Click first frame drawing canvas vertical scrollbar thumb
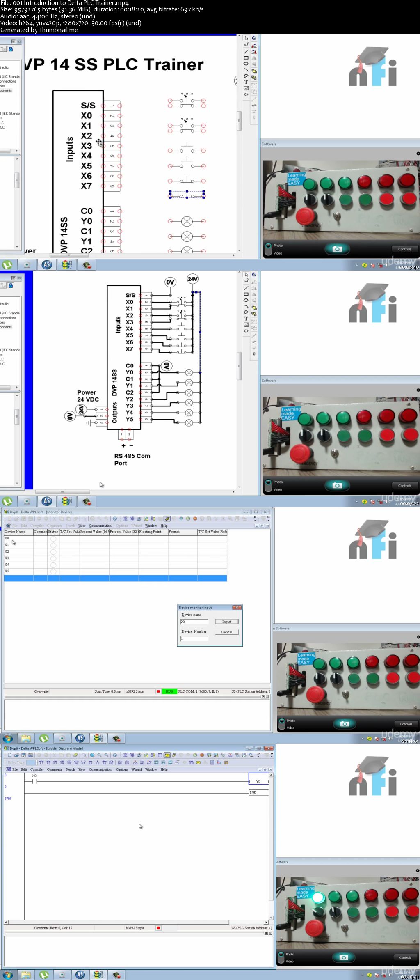420x980 pixels. point(239,121)
